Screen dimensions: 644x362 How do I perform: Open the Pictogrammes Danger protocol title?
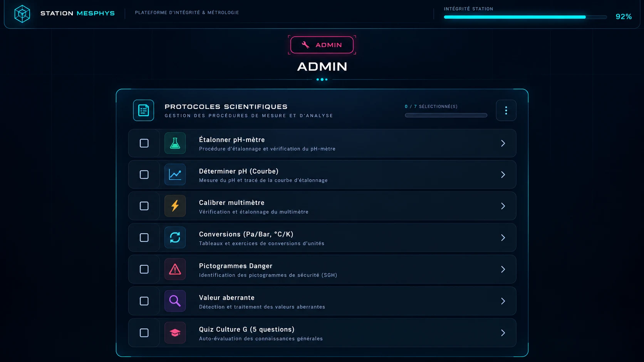pos(236,266)
